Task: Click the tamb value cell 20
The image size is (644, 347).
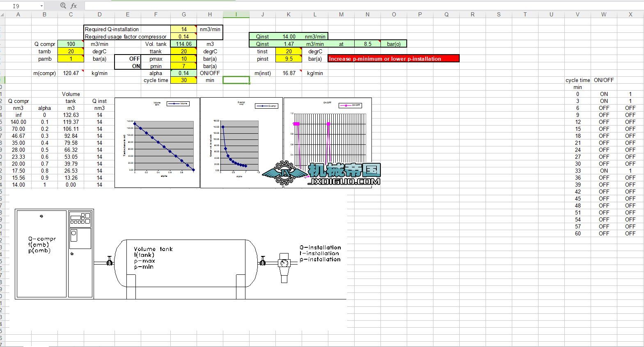Action: (x=71, y=51)
